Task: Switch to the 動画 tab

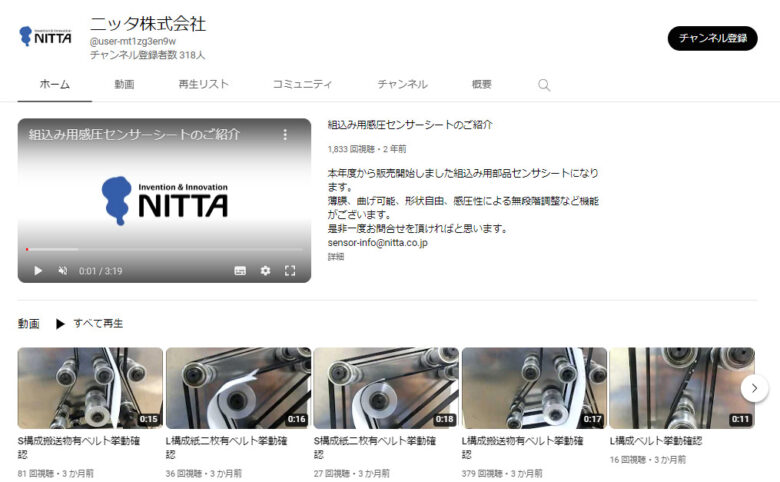Action: coord(124,85)
